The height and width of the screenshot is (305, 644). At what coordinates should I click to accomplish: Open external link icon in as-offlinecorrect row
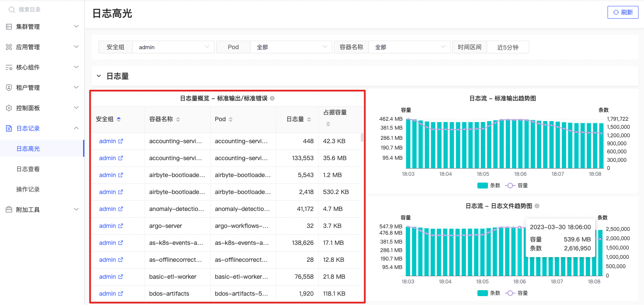coord(120,260)
